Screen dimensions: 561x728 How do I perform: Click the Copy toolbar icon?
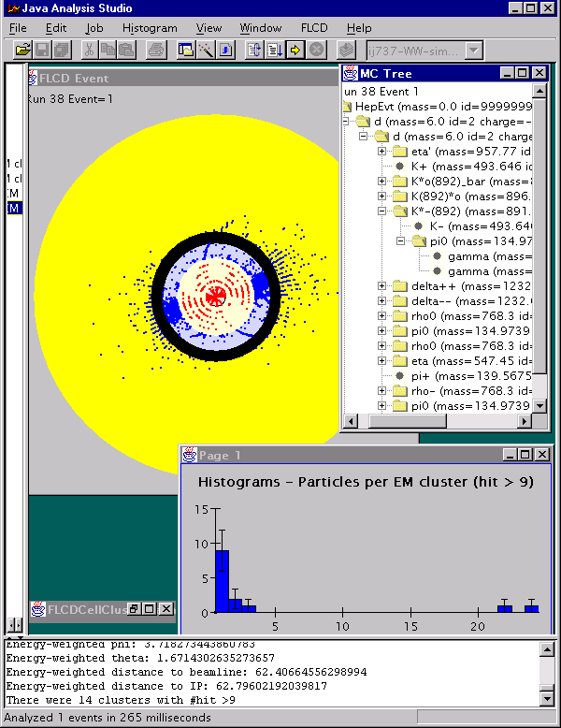point(108,50)
